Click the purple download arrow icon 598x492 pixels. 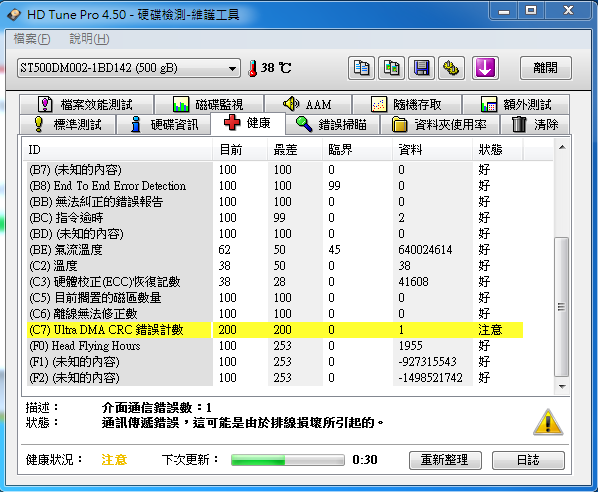485,68
